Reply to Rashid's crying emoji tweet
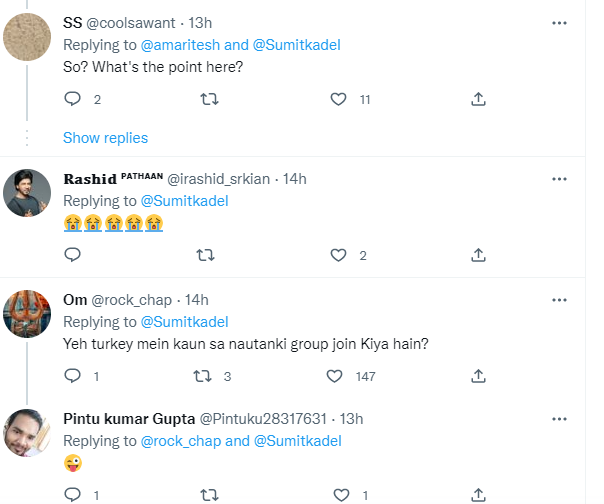Image resolution: width=604 pixels, height=504 pixels. click(x=72, y=255)
